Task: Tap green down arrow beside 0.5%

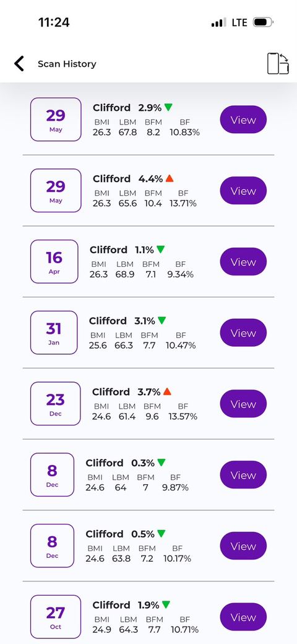Action: coord(161,534)
